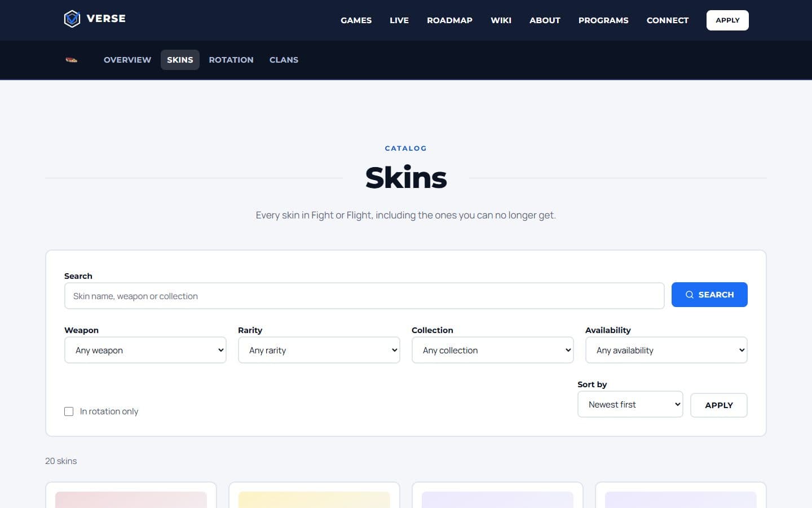Screen dimensions: 812x508
Task: Select the Skins tab
Action: (x=180, y=60)
